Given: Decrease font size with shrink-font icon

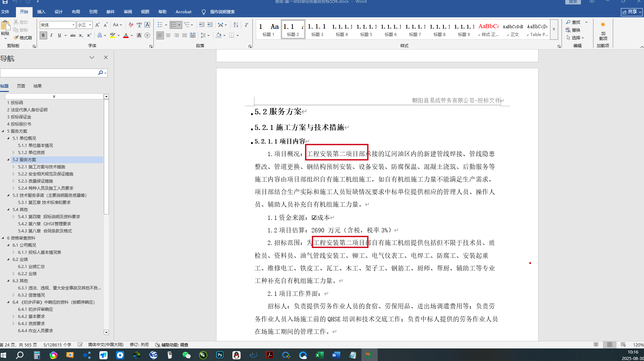Looking at the screenshot, I should click(x=106, y=25).
